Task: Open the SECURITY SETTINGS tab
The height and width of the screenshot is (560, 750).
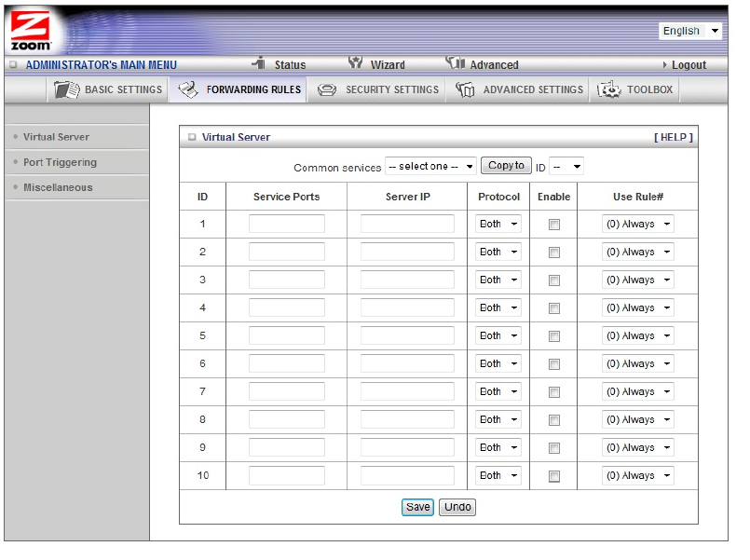Action: click(x=376, y=89)
